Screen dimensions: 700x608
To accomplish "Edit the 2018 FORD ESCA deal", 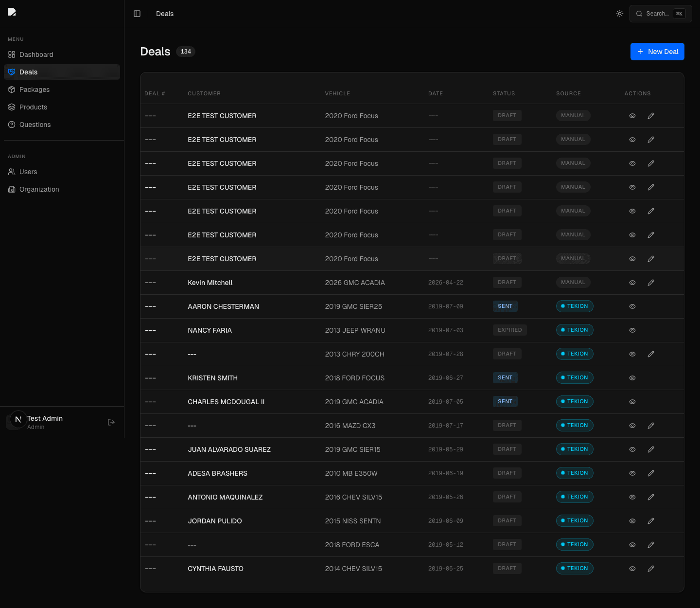I will (651, 545).
